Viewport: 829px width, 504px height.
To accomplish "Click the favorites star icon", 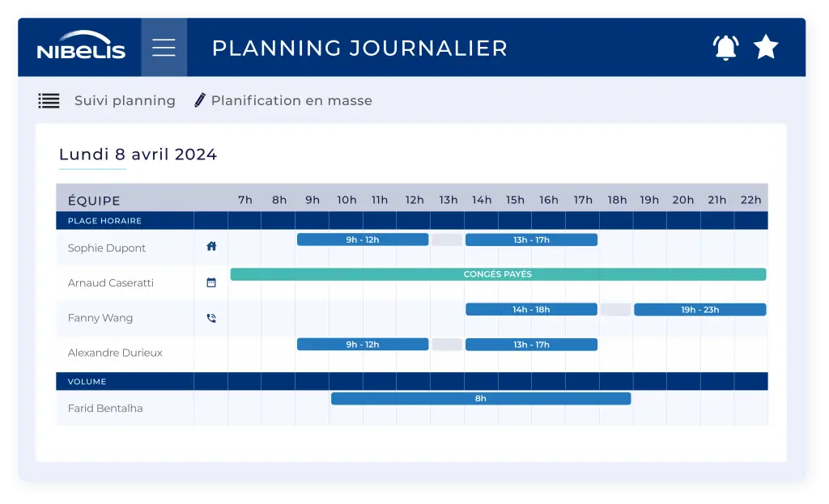I will point(766,47).
